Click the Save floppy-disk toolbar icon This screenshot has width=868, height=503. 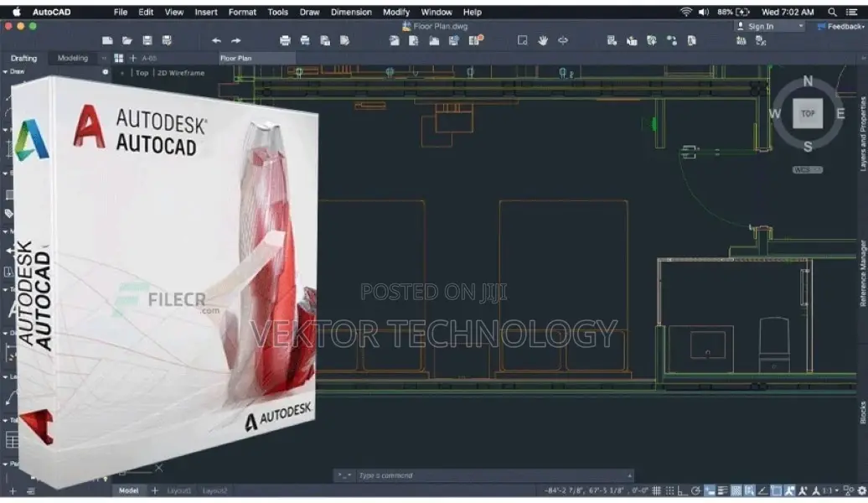tap(147, 40)
